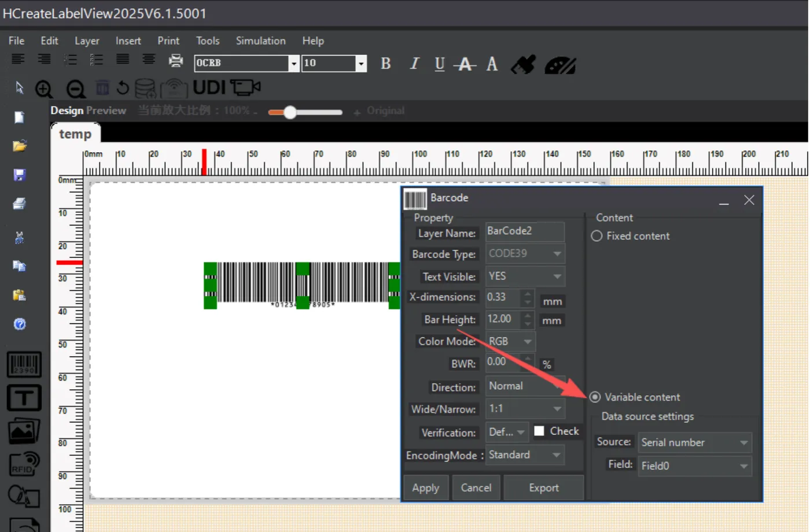Image resolution: width=810 pixels, height=532 pixels.
Task: Open the Print menu
Action: pyautogui.click(x=168, y=40)
